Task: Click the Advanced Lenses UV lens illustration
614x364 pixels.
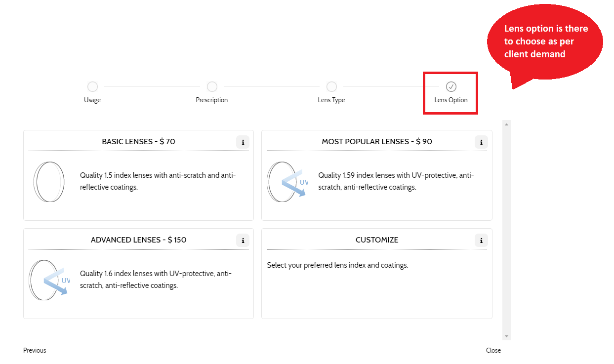Action: [x=49, y=280]
